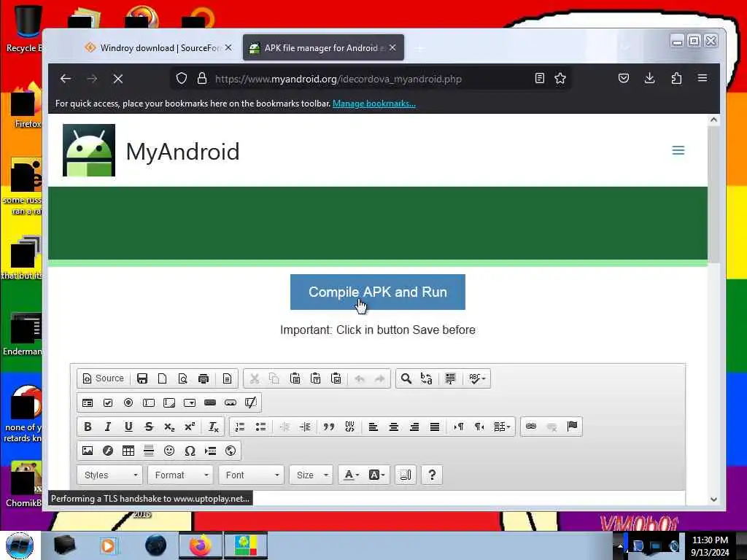
Task: Insert a radio button form field
Action: pyautogui.click(x=128, y=402)
